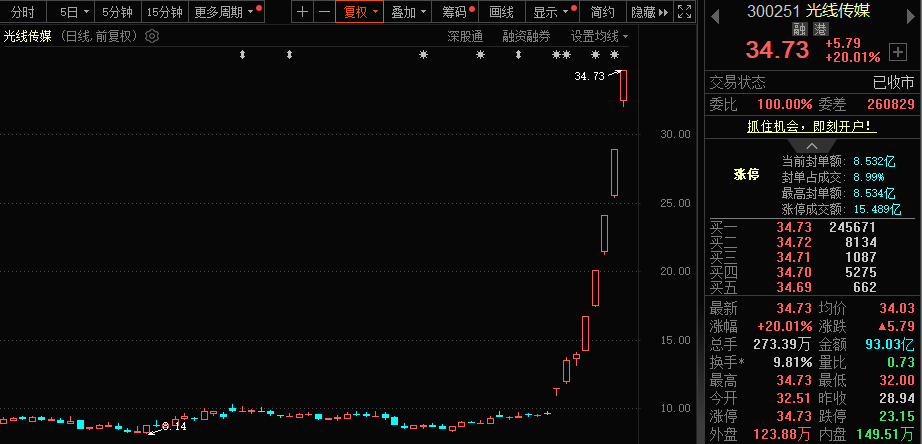Click the fullscreen expand icon

point(683,12)
